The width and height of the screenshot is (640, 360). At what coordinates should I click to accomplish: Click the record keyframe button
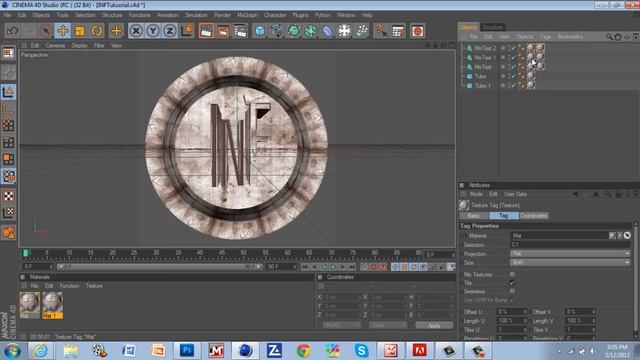click(373, 267)
